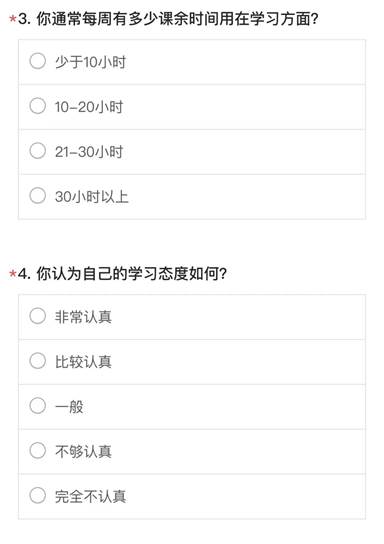Click the 非常认真 answer label text
Viewport: 384px width, 544px height.
[83, 317]
